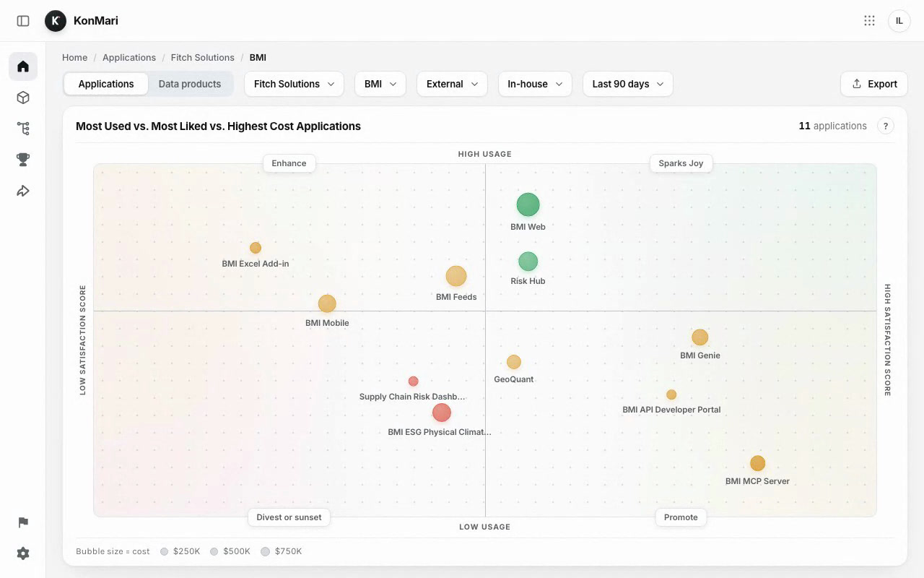
Task: Open the apps grid menu icon
Action: click(869, 21)
